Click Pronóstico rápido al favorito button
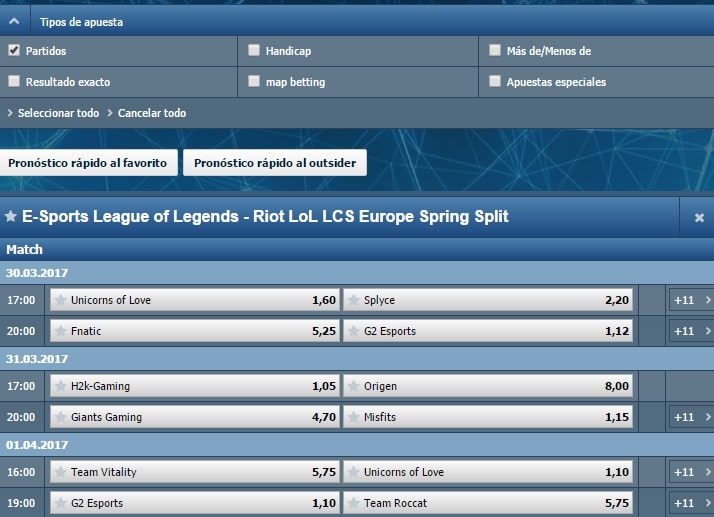Image resolution: width=714 pixels, height=517 pixels. 88,163
